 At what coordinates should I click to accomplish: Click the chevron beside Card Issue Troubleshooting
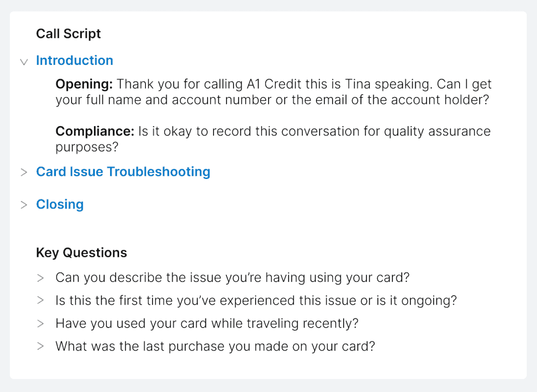coord(24,172)
